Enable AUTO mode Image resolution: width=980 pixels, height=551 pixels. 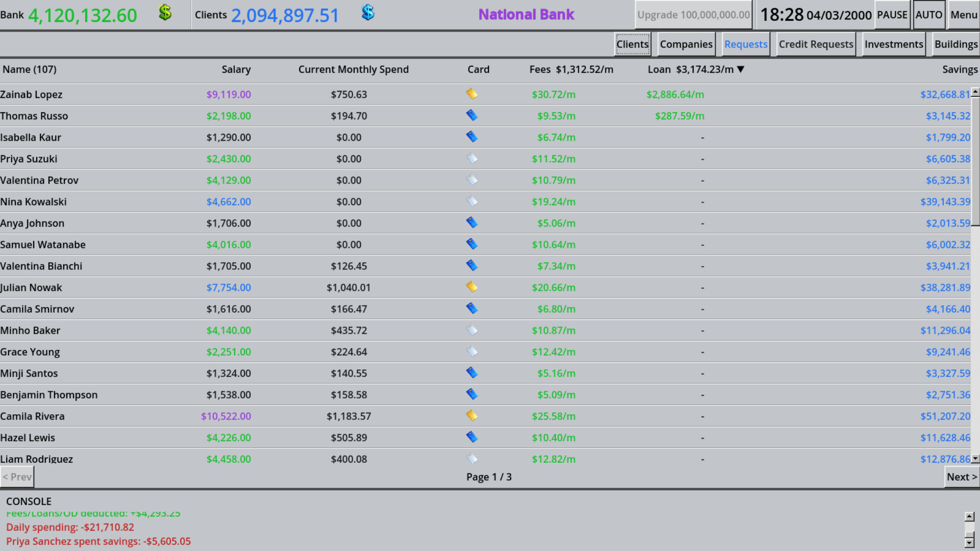[x=928, y=15]
